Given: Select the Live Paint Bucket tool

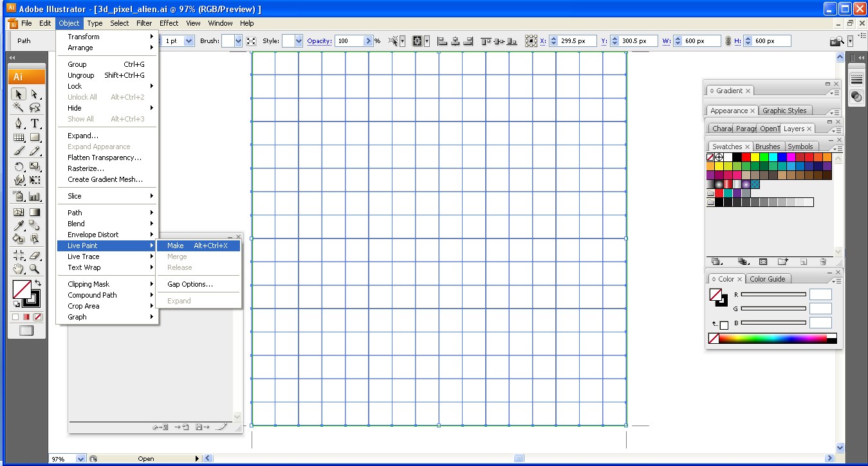Looking at the screenshot, I should pyautogui.click(x=19, y=238).
